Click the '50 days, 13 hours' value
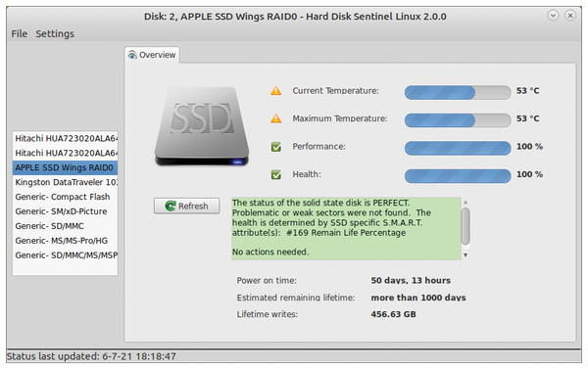The image size is (588, 369). tap(411, 280)
